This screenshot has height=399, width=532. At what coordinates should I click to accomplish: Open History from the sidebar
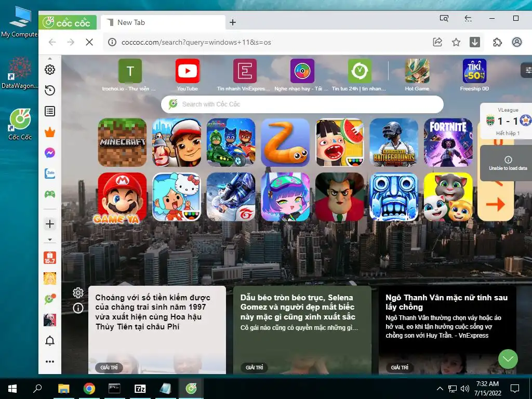tap(50, 90)
